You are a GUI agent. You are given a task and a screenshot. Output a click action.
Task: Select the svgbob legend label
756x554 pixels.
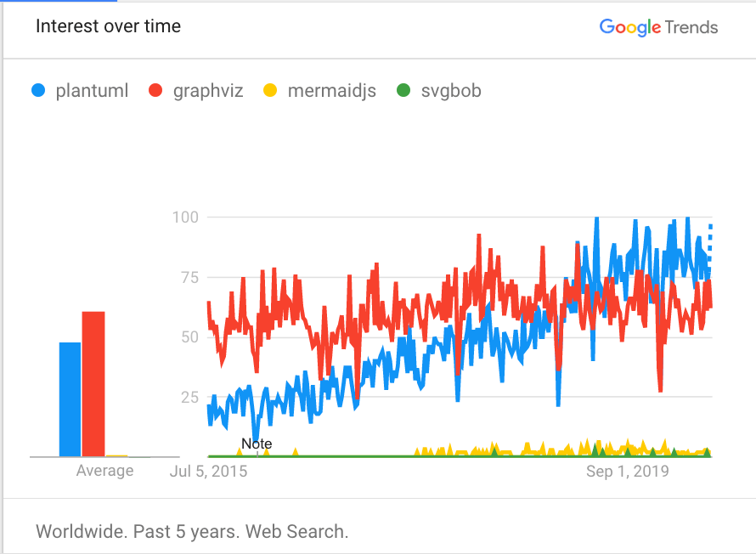click(451, 90)
